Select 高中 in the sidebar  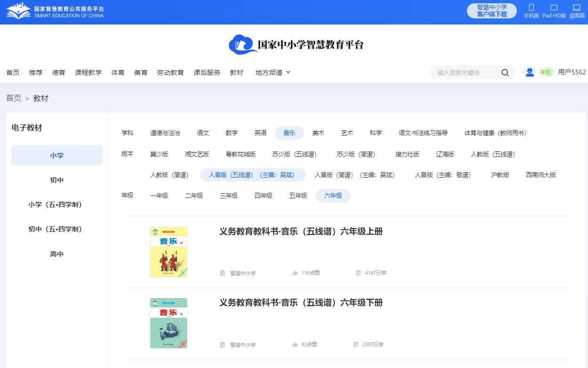pyautogui.click(x=57, y=254)
